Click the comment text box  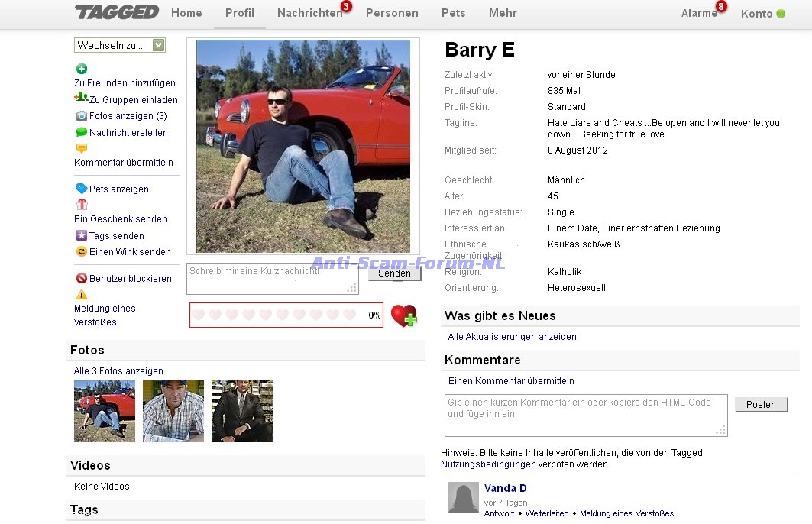(586, 416)
